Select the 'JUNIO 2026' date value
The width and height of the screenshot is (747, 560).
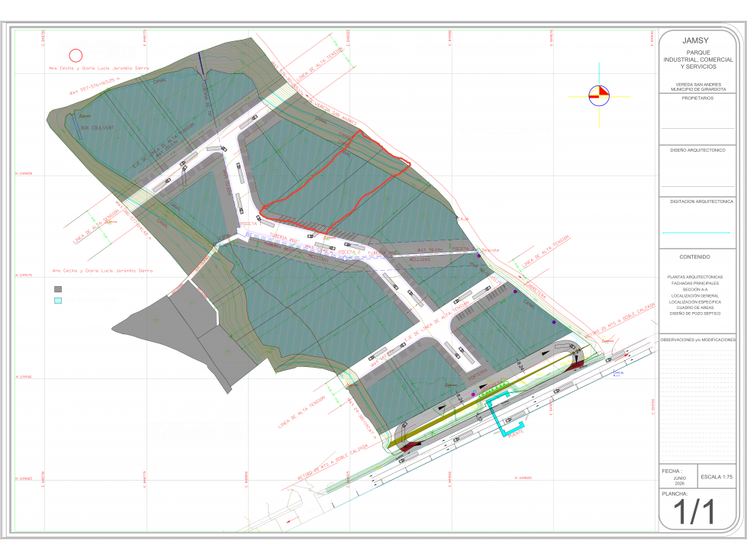point(679,481)
